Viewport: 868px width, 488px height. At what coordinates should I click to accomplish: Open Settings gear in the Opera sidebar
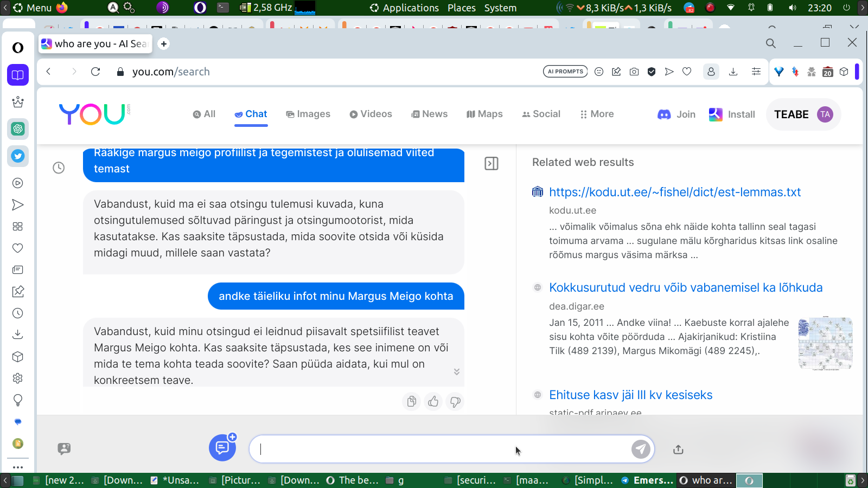[x=18, y=378]
